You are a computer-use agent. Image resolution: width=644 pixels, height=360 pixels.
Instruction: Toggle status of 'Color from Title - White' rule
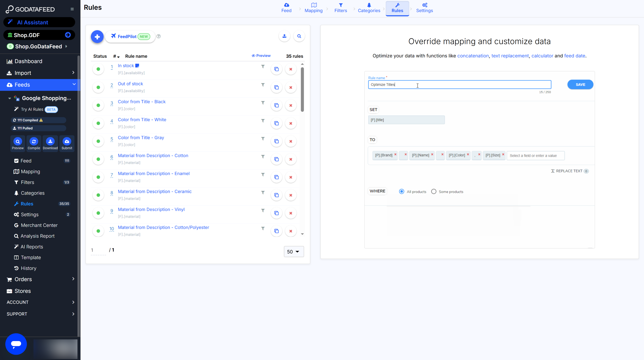[98, 123]
